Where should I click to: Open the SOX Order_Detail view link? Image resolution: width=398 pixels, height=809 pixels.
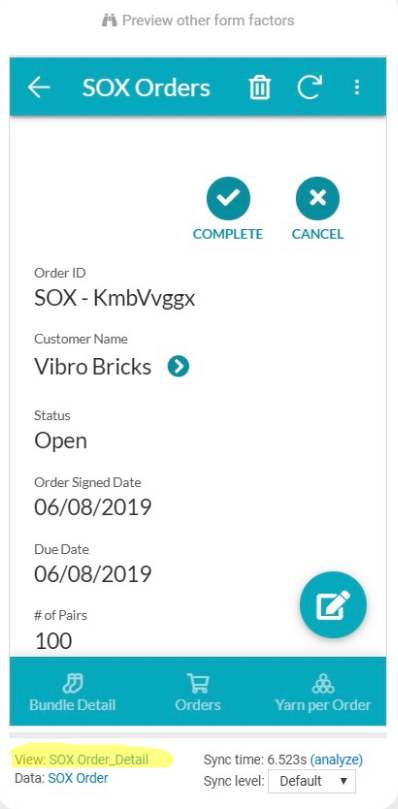[99, 759]
